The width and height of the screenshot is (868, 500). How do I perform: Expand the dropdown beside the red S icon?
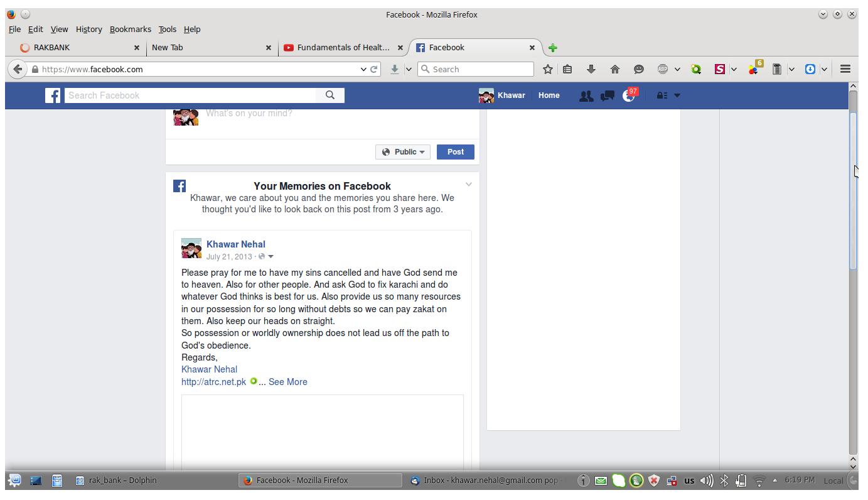pos(734,69)
